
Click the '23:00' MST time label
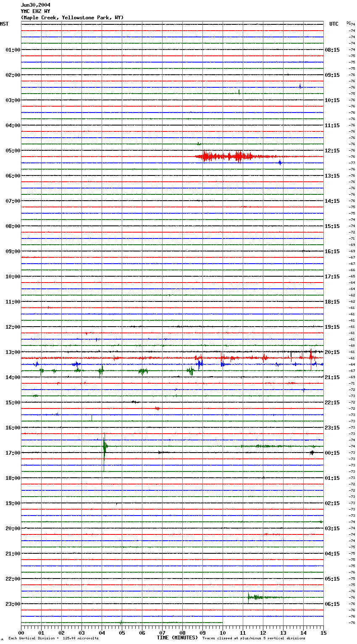coord(13,604)
